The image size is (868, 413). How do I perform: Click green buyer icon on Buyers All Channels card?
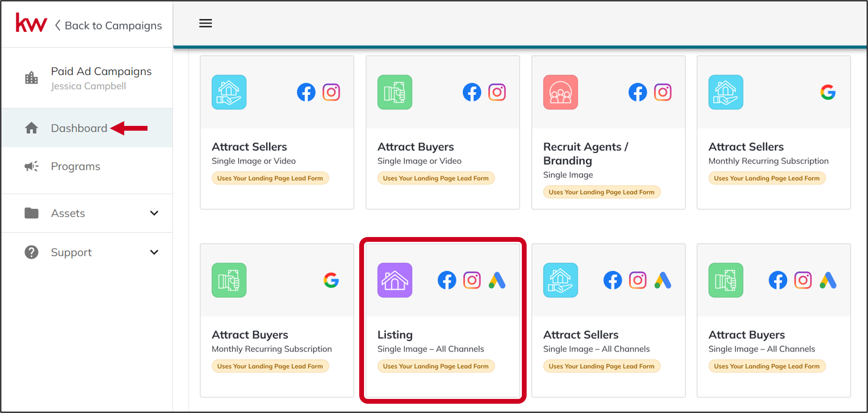pos(726,280)
